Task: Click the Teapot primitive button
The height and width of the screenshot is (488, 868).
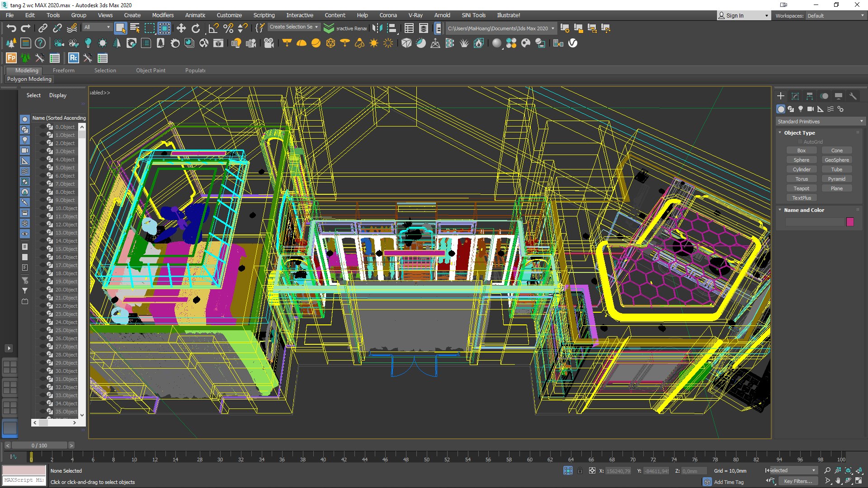Action: coord(801,188)
